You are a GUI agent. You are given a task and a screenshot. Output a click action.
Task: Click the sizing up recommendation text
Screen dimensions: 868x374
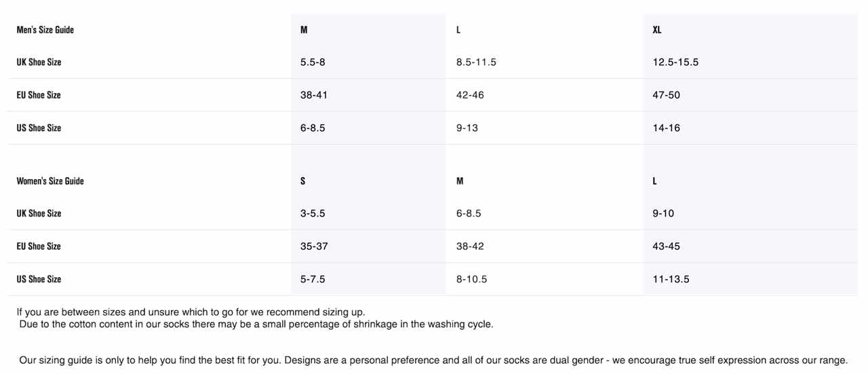pyautogui.click(x=191, y=312)
